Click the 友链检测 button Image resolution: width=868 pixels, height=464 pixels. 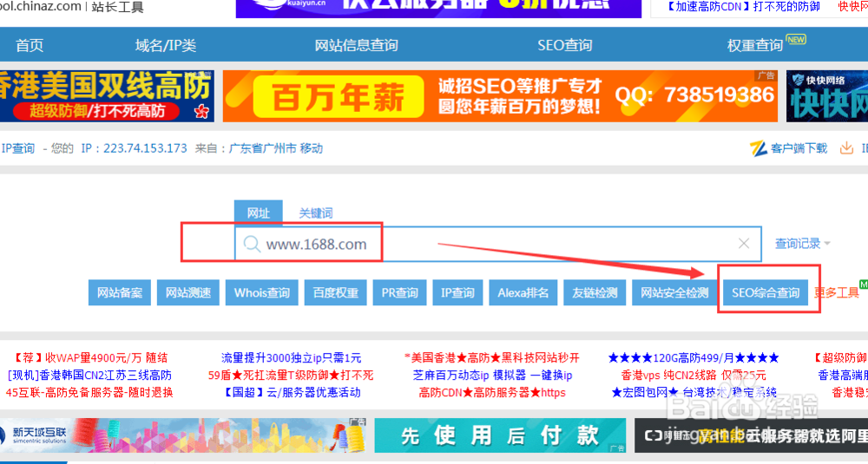(x=595, y=292)
